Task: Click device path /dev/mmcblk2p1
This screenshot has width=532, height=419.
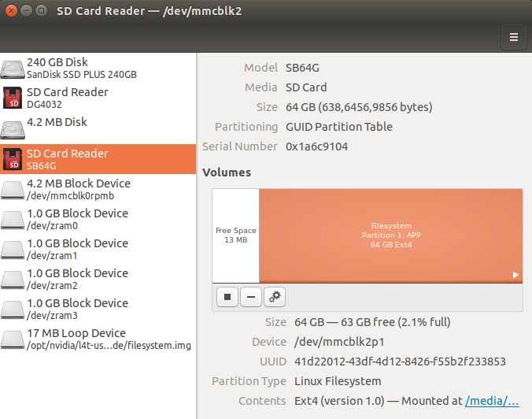Action: 339,342
